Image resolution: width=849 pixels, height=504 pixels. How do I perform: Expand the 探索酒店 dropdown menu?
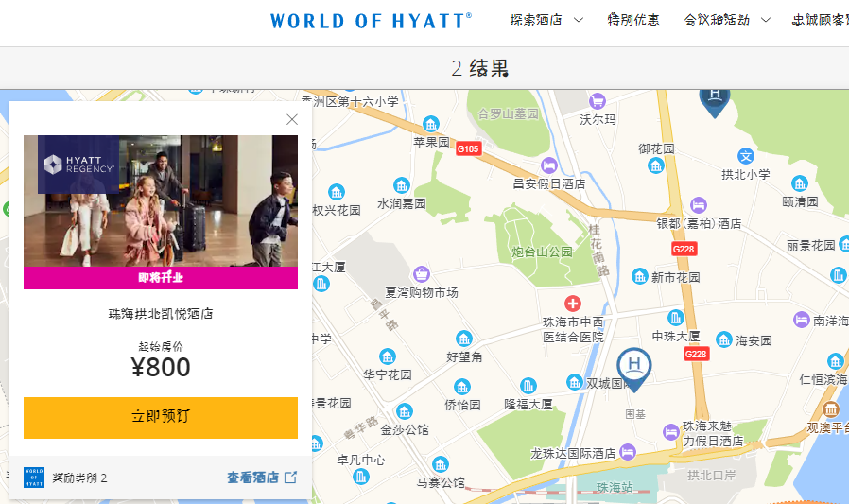coord(546,20)
